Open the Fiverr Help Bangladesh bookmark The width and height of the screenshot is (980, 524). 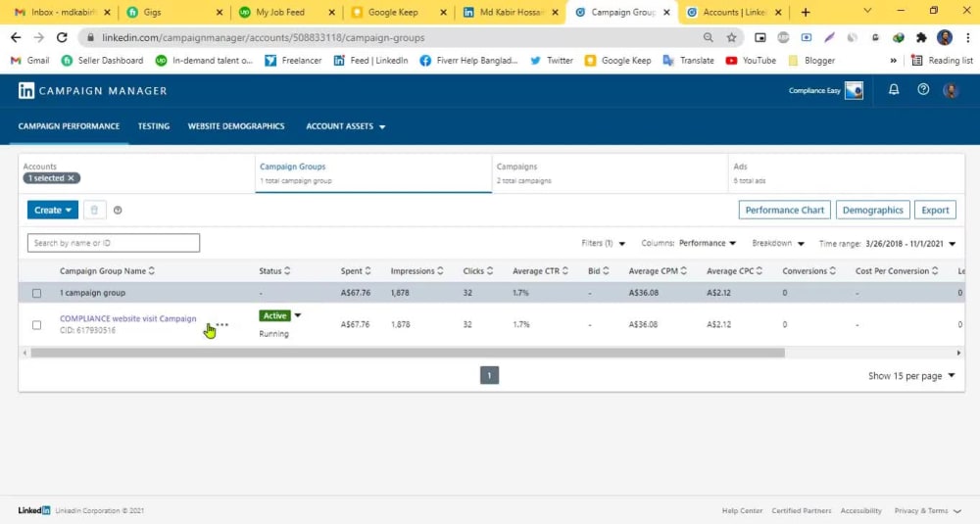(x=468, y=61)
